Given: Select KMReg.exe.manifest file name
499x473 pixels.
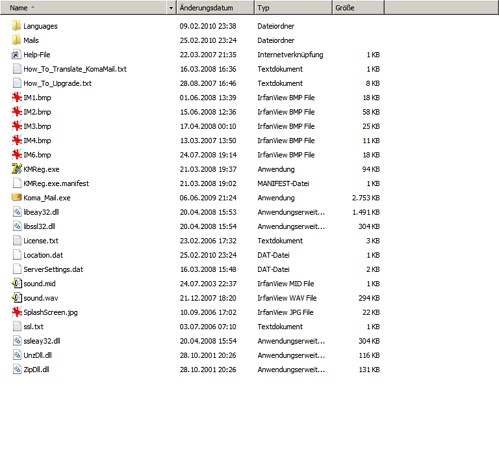Looking at the screenshot, I should pyautogui.click(x=56, y=183).
